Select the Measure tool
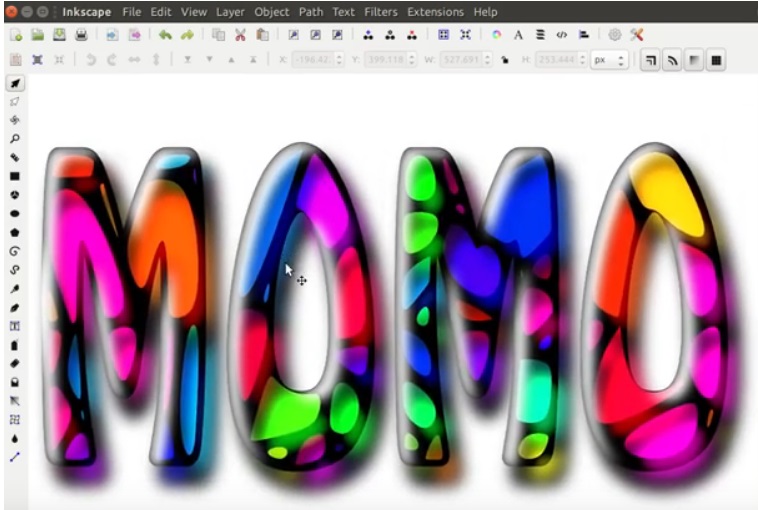 [15, 158]
